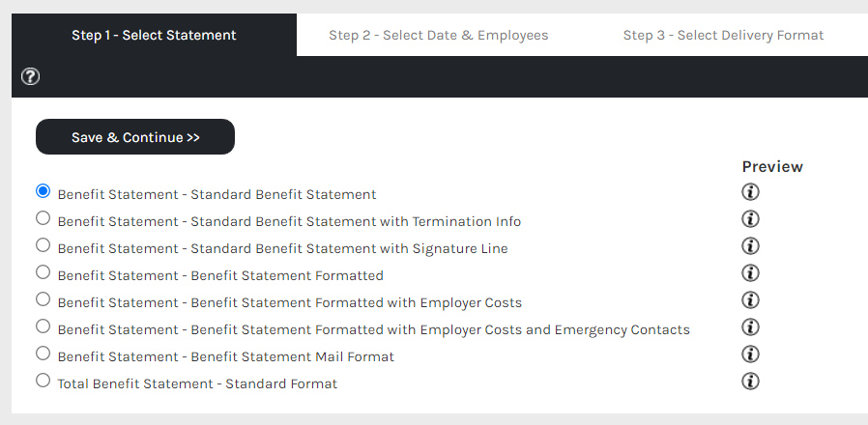Screen dimensions: 868x425
Task: Select Employer Costs and Emergency Contacts option
Action: 43,326
